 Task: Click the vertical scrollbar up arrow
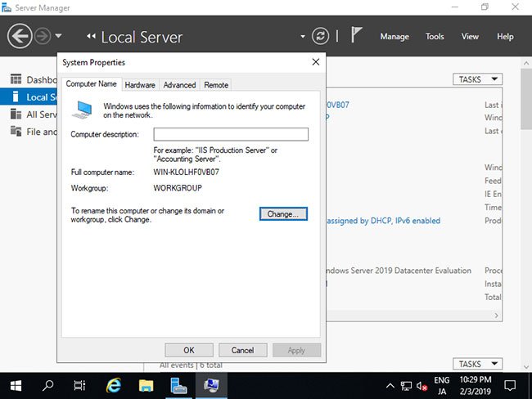[526, 63]
